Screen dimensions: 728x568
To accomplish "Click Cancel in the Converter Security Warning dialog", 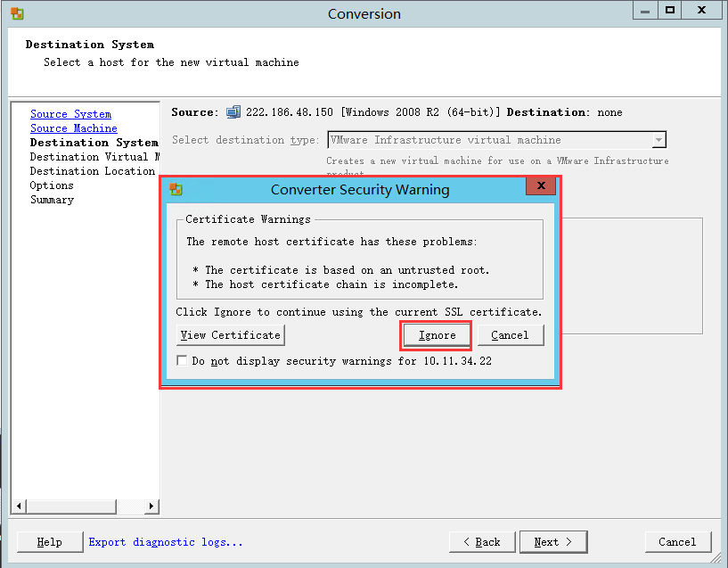I will tap(511, 335).
